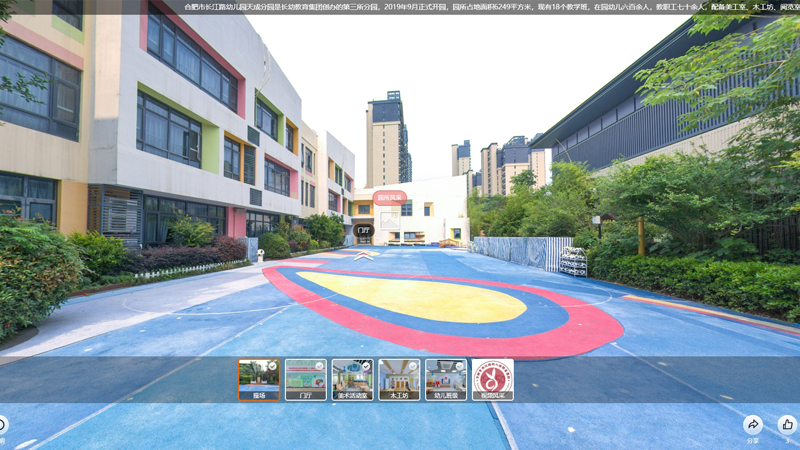View the 木工坊 scene thumbnail

399,380
